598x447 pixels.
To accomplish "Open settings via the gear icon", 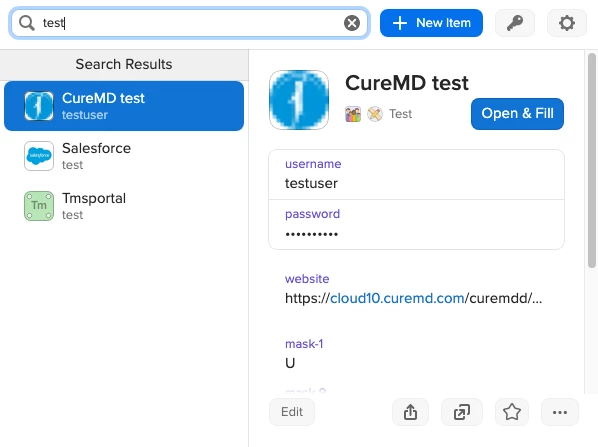I will click(567, 23).
